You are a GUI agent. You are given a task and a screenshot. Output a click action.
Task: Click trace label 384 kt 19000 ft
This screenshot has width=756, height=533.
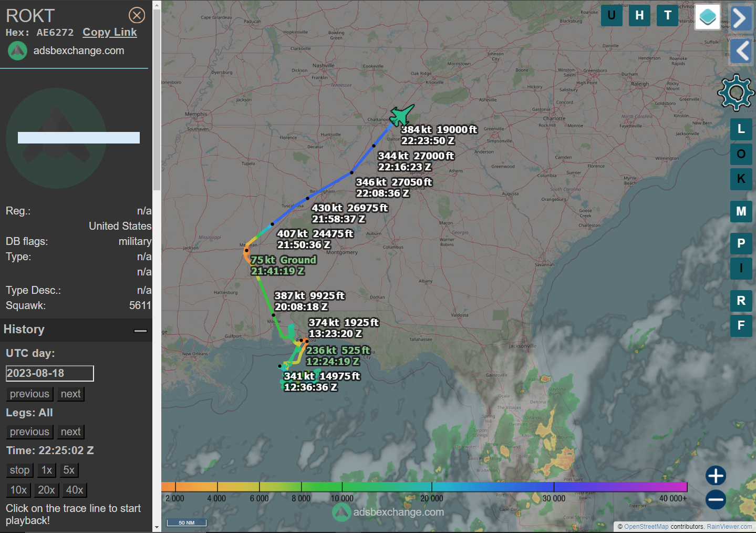[x=439, y=135]
